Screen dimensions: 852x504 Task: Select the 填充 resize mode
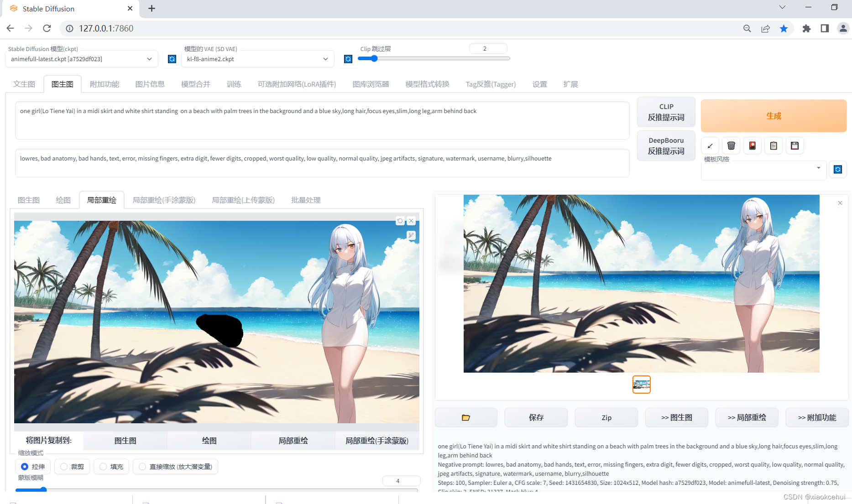tap(111, 467)
